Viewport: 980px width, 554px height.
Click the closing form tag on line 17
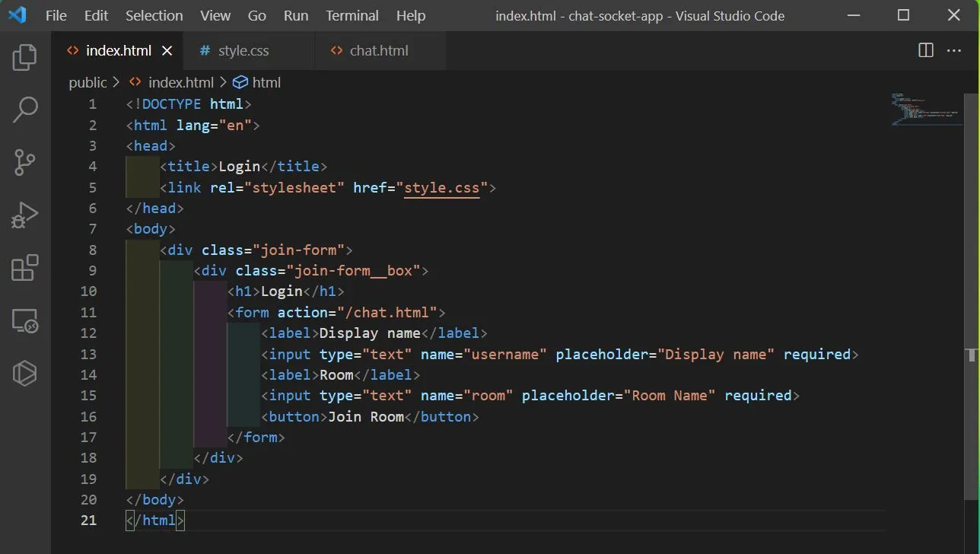256,438
